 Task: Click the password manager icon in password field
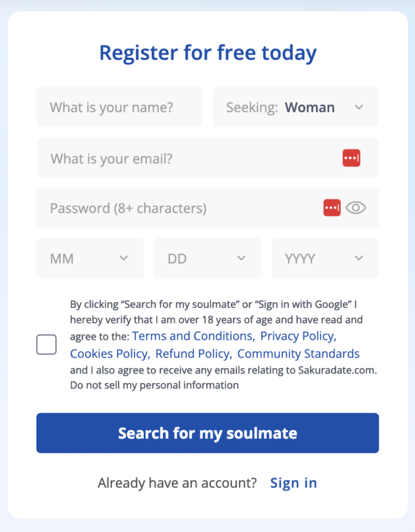click(x=332, y=208)
